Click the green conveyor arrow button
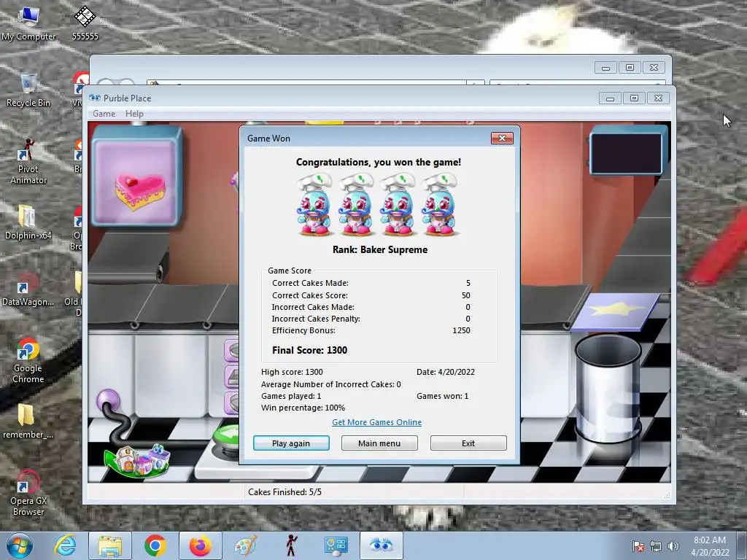The height and width of the screenshot is (560, 747). [227, 436]
